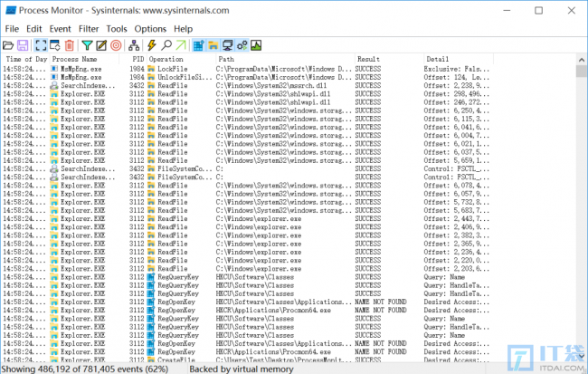Open the File menu
Image resolution: width=588 pixels, height=374 pixels.
pyautogui.click(x=12, y=29)
